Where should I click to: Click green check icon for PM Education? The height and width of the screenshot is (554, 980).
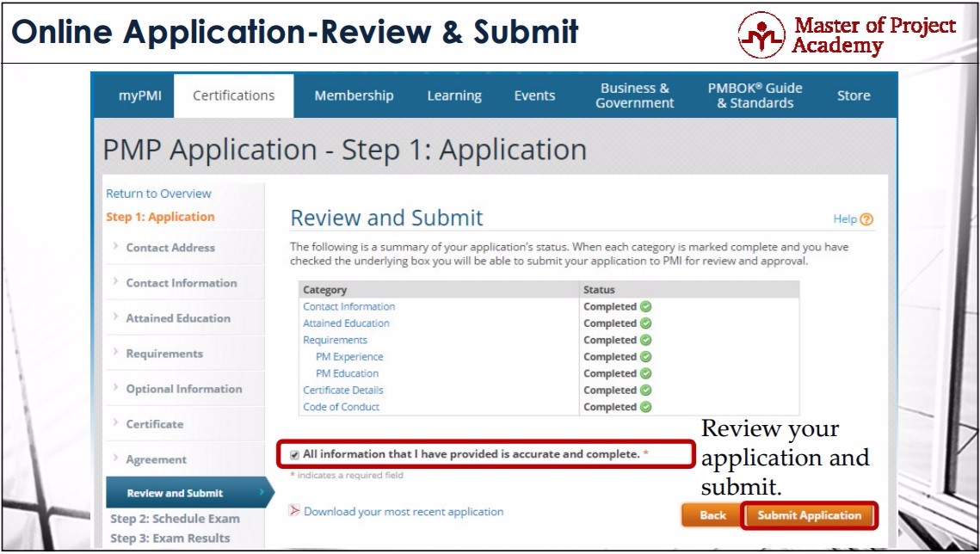645,373
